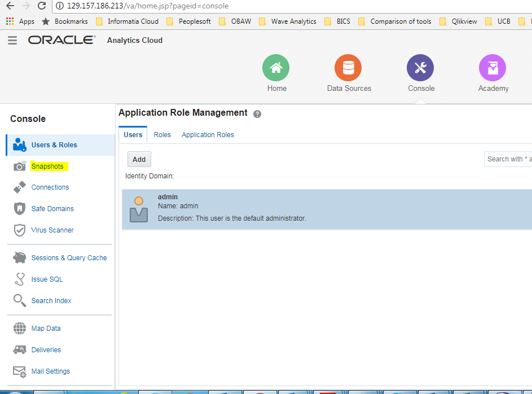Switch to the Roles tab
The image size is (532, 394).
click(162, 135)
